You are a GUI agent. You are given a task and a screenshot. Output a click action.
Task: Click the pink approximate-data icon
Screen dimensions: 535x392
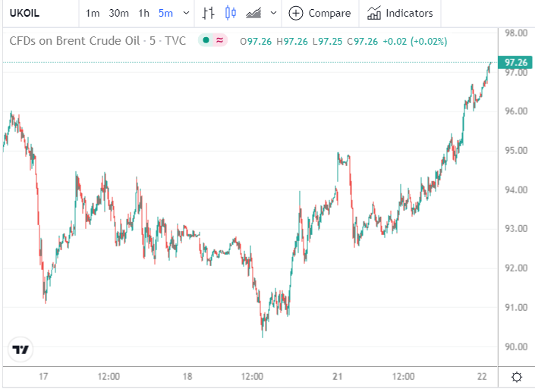220,40
